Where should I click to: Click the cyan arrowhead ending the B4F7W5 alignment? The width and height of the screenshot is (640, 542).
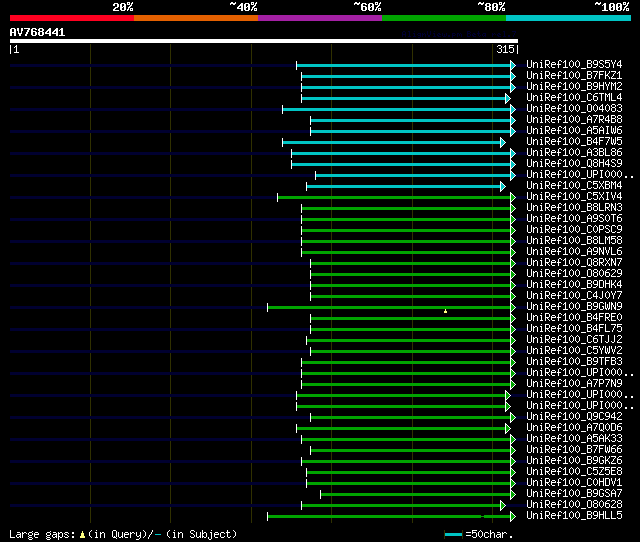[503, 142]
